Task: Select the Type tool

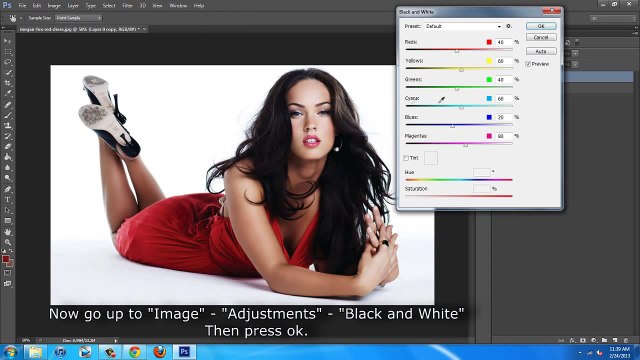Action: pyautogui.click(x=8, y=200)
